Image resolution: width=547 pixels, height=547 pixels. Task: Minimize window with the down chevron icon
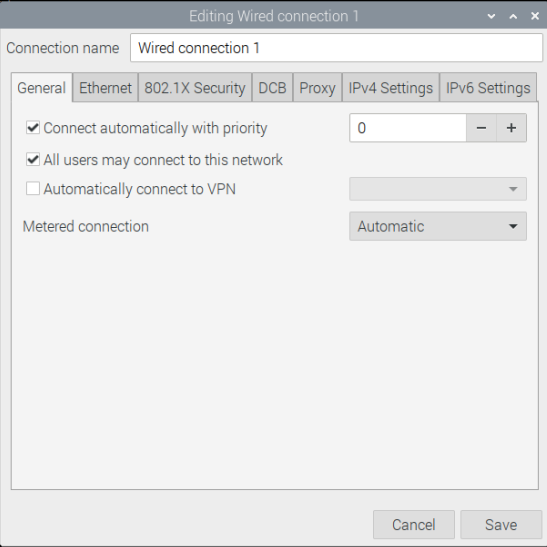[x=492, y=16]
